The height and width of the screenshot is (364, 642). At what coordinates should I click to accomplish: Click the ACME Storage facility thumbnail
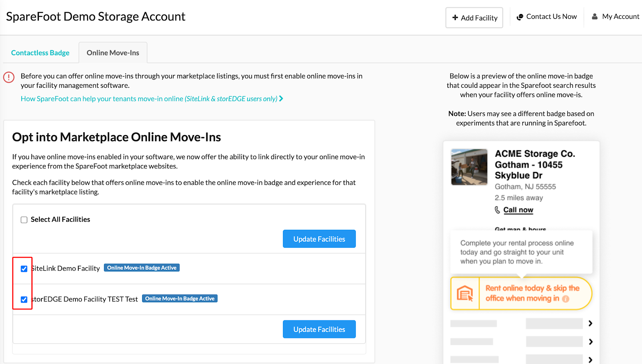pos(469,167)
